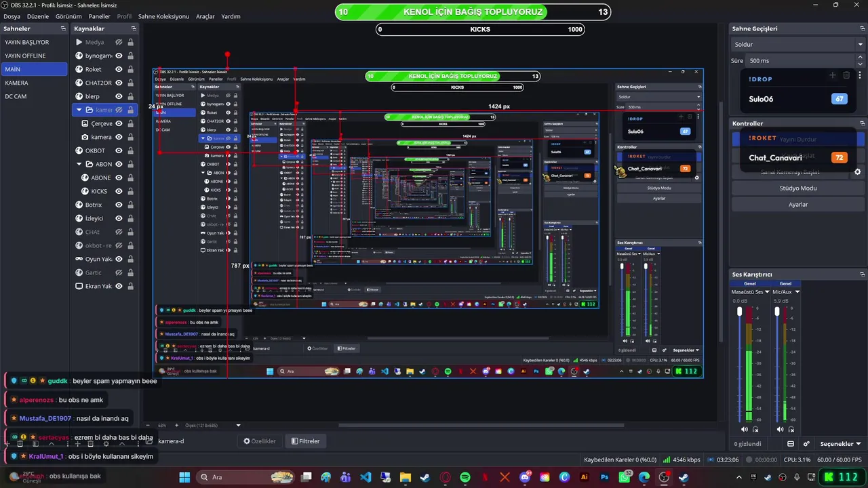Click the Windows taskbar search box

click(x=245, y=477)
